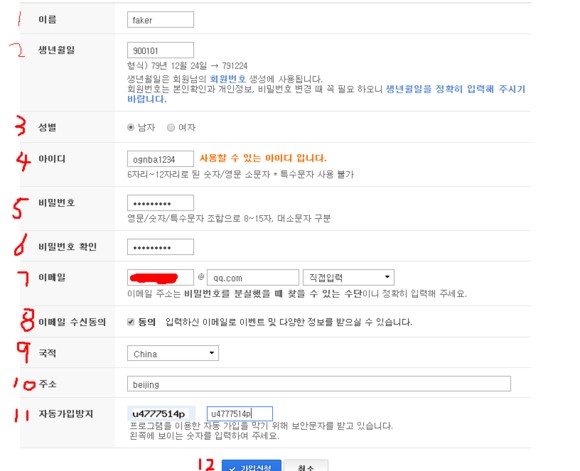
Task: Click the 취소 cancel button
Action: (306, 466)
